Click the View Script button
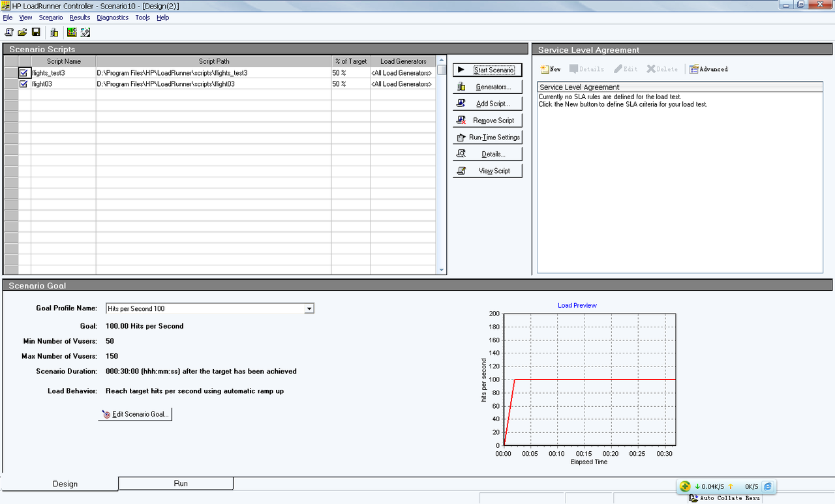Screen dimensions: 835x504 487,171
